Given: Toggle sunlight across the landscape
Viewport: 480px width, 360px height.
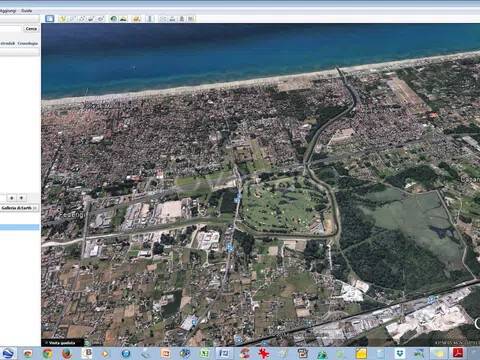Looking at the screenshot, I should (123, 19).
